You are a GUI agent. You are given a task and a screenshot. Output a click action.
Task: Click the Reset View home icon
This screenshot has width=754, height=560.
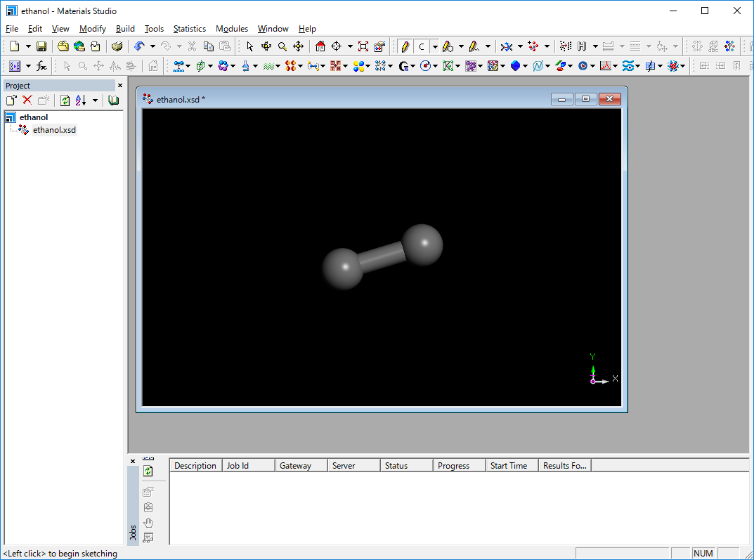coord(320,46)
